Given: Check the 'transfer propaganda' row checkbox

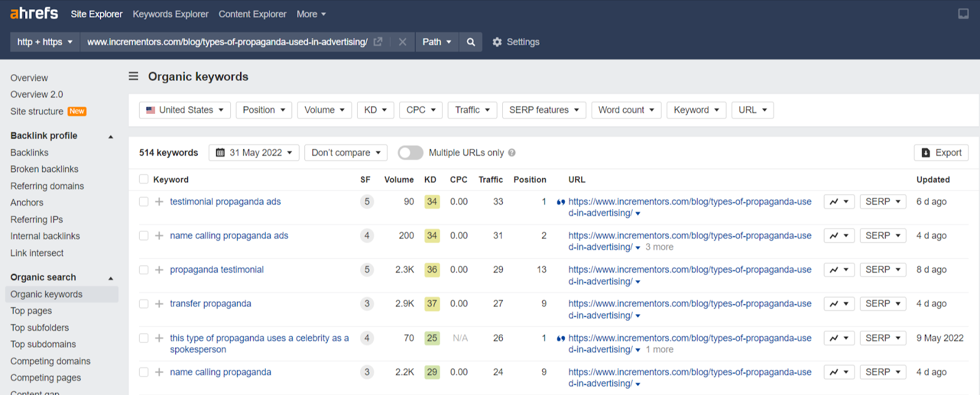Looking at the screenshot, I should coord(144,304).
